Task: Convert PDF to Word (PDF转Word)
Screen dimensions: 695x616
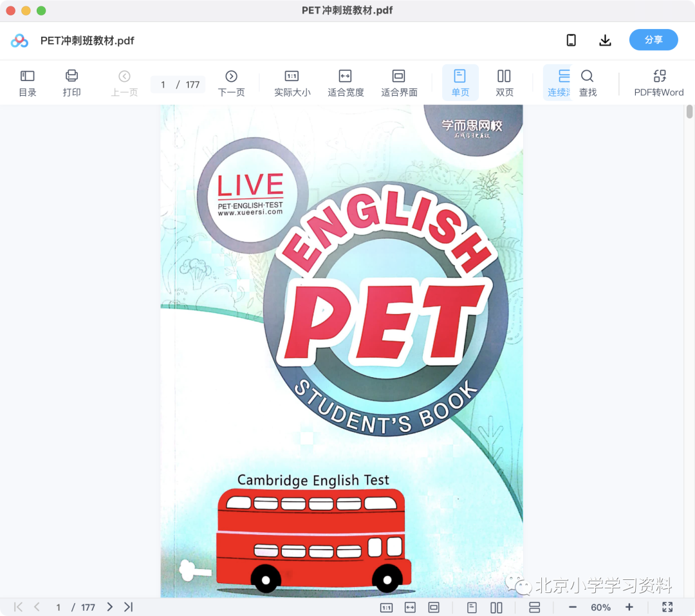Action: (659, 83)
